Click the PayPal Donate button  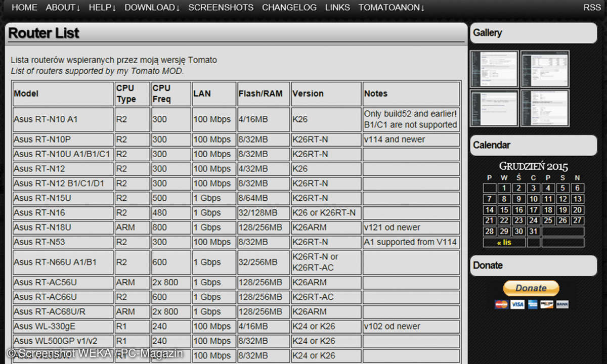pos(531,288)
